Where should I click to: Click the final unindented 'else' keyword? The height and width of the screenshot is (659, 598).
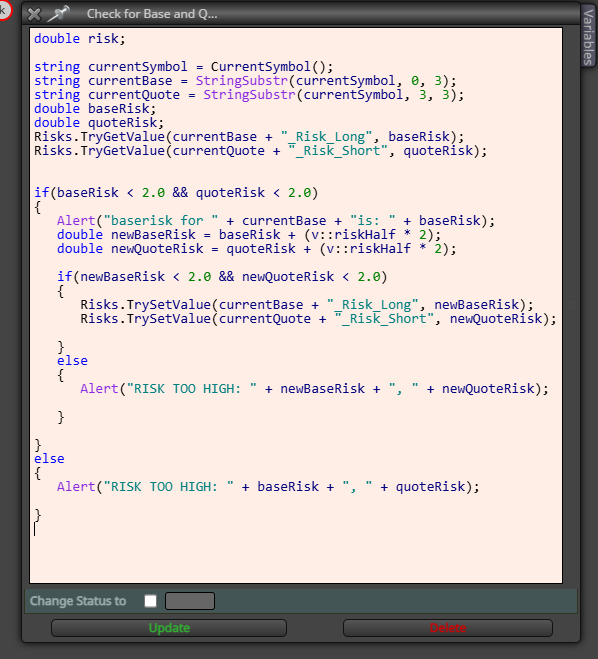49,459
